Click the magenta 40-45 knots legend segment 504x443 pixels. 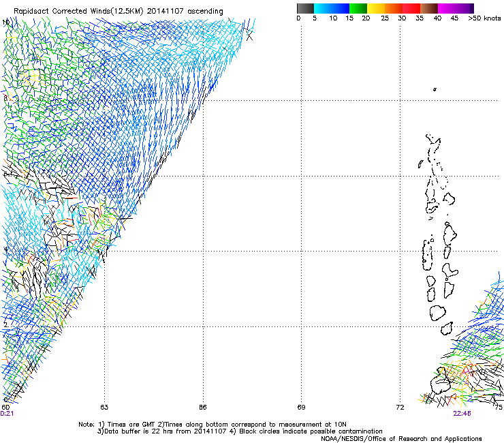447,8
